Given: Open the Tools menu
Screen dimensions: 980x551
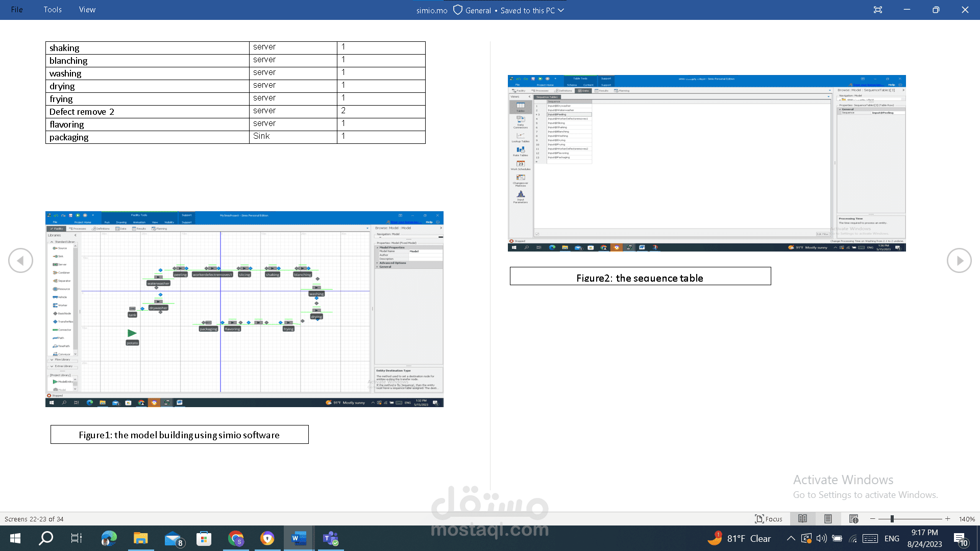Looking at the screenshot, I should 53,10.
